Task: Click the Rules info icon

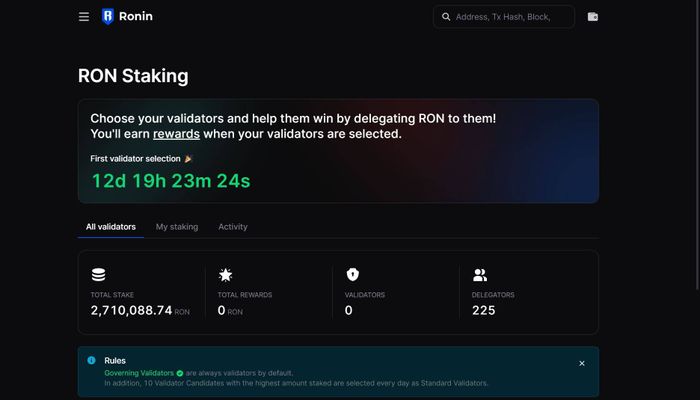Action: [92, 360]
